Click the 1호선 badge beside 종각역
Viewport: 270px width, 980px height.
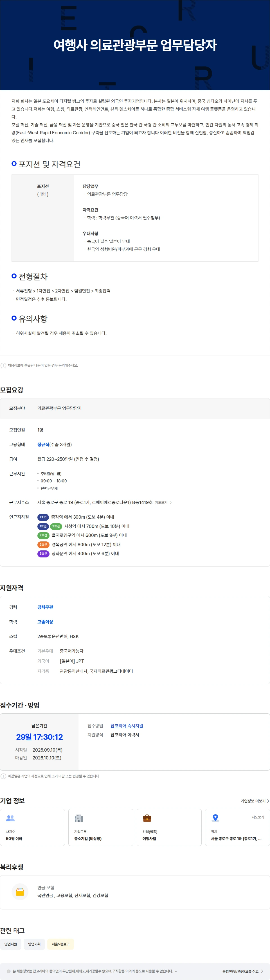tap(43, 517)
